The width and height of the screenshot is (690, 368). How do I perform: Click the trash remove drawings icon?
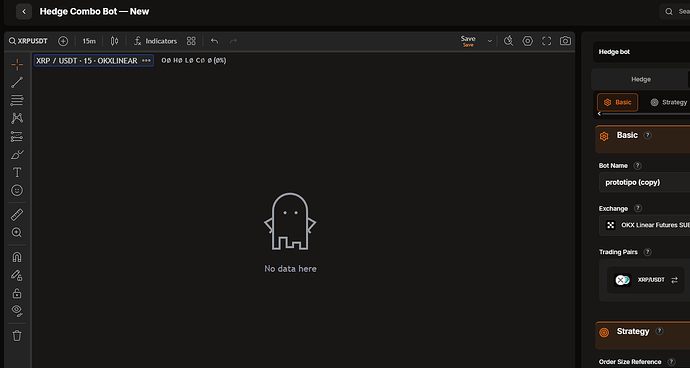pyautogui.click(x=17, y=336)
